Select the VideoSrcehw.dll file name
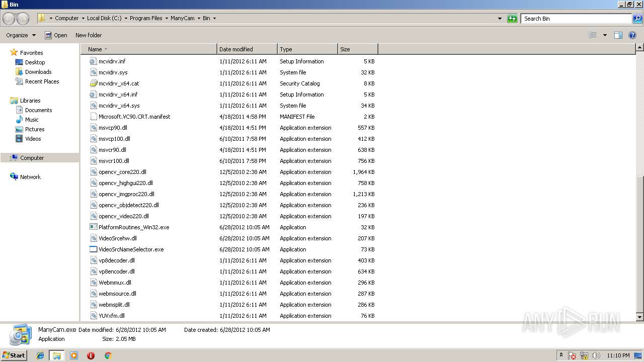 (118, 238)
